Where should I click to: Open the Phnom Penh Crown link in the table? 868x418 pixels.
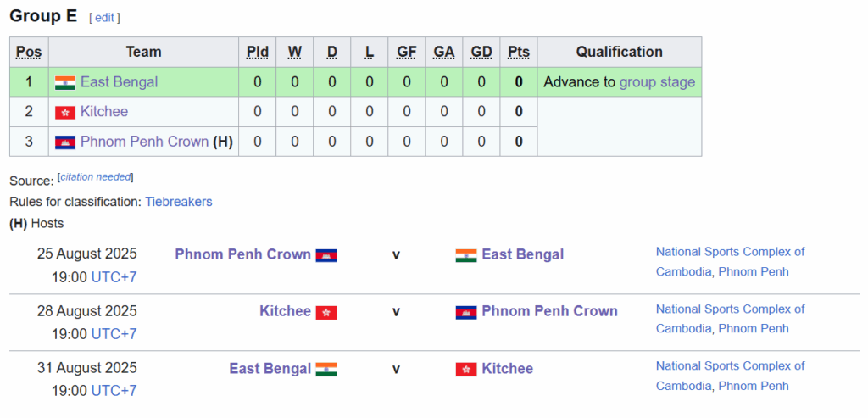[144, 142]
